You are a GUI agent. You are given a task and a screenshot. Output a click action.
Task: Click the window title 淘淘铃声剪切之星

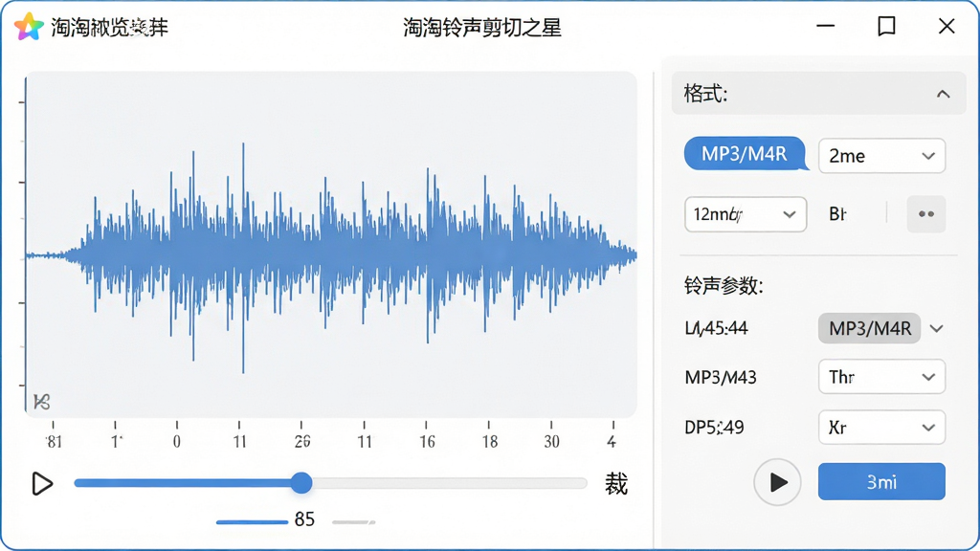pyautogui.click(x=482, y=28)
